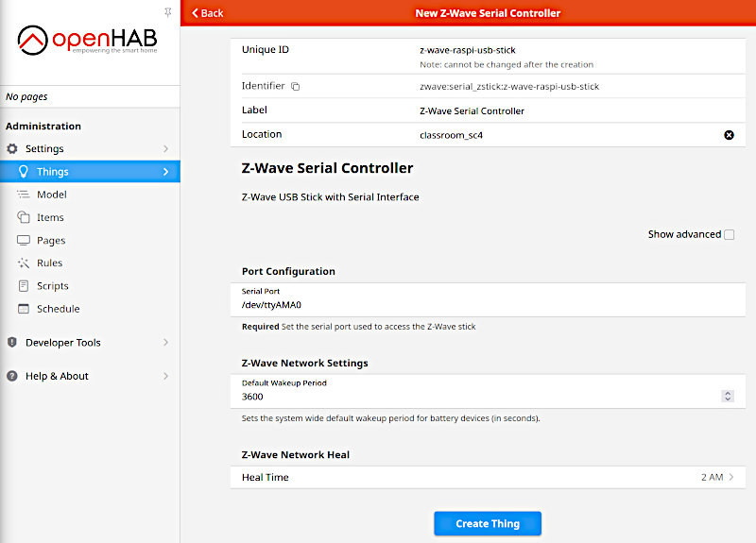756x543 pixels.
Task: Select Things in the sidebar
Action: [90, 172]
